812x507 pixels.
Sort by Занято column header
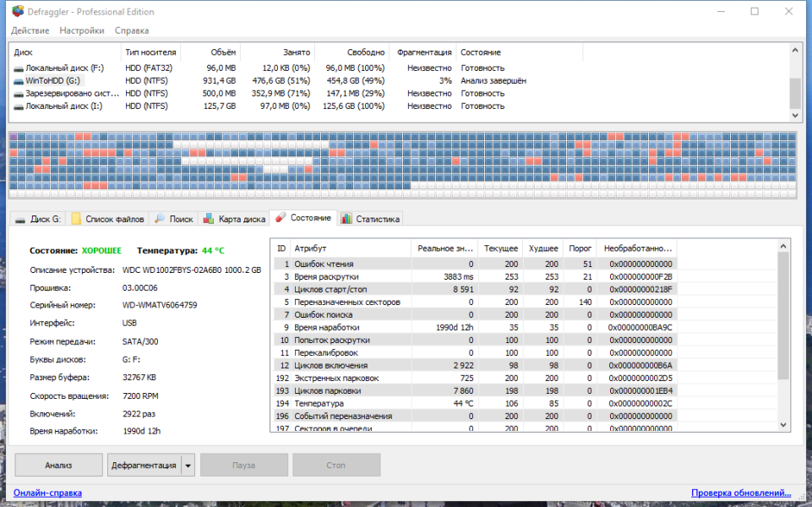278,52
